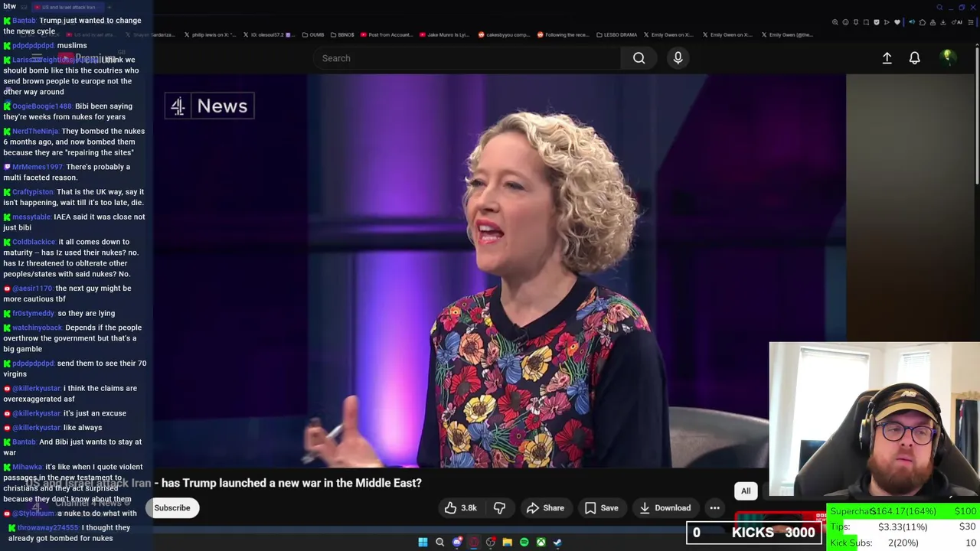This screenshot has height=551, width=980.
Task: Click the search tabs magnifier in title bar
Action: [x=939, y=8]
